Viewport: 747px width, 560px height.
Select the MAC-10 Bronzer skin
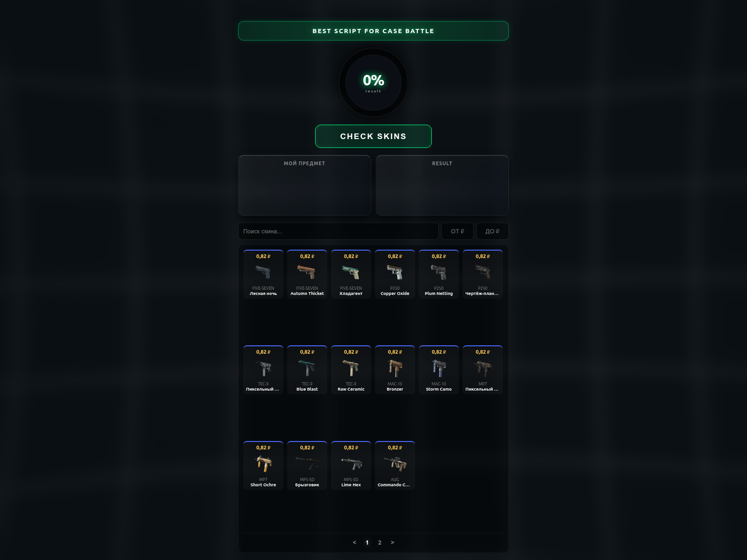pyautogui.click(x=395, y=369)
